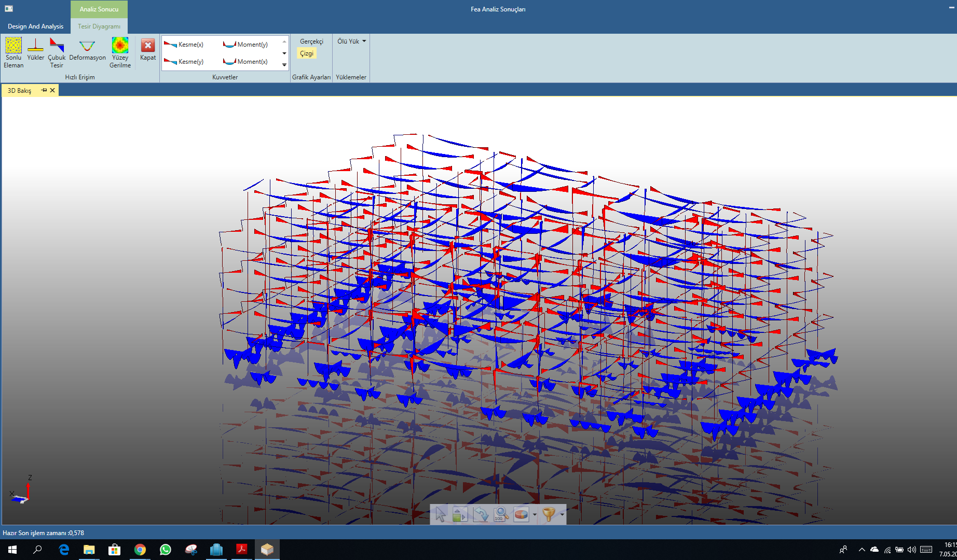Open the funnel filter dropdown arrow
Viewport: 957px width, 560px height.
[x=562, y=515]
